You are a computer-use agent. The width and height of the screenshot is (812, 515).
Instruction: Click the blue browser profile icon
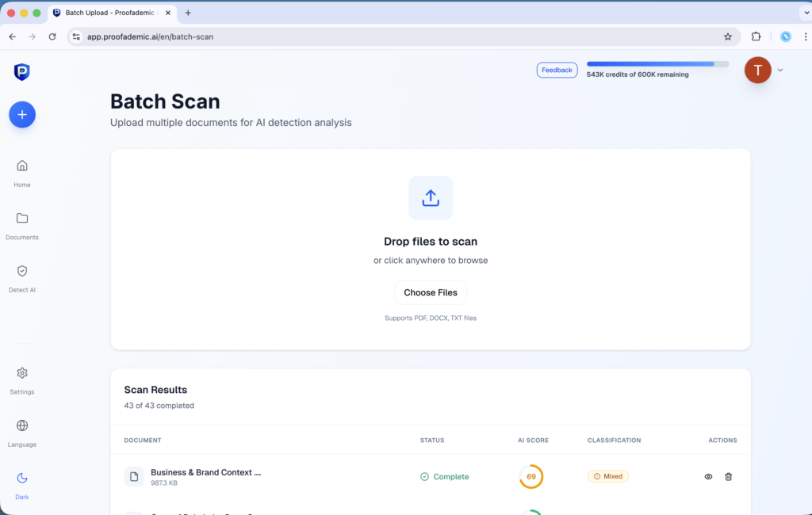click(786, 36)
